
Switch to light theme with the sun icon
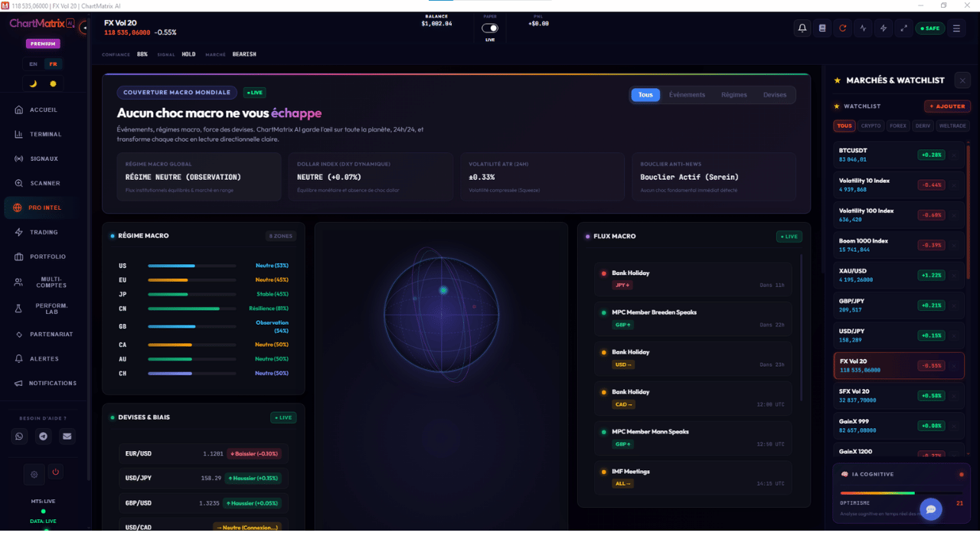click(54, 83)
